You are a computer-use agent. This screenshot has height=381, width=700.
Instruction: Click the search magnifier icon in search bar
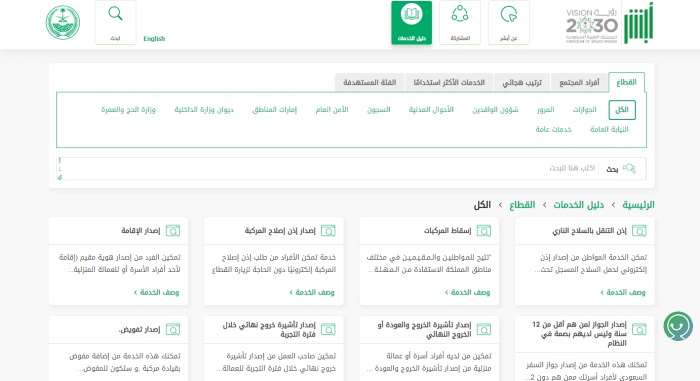(x=629, y=168)
